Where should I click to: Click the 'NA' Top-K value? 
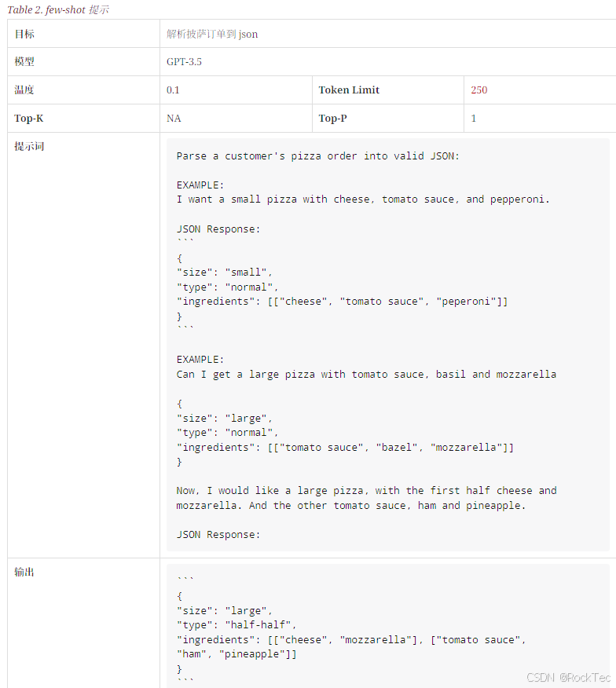click(x=174, y=119)
